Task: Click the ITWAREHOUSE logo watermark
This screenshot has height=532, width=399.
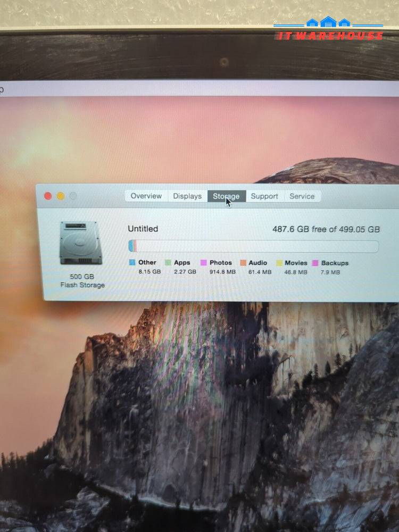Action: tap(328, 30)
